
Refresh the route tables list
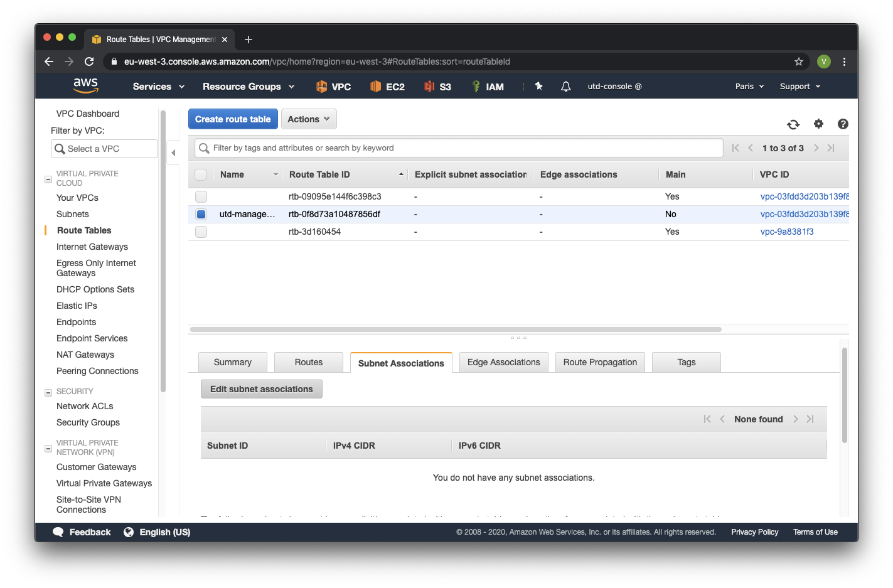793,124
